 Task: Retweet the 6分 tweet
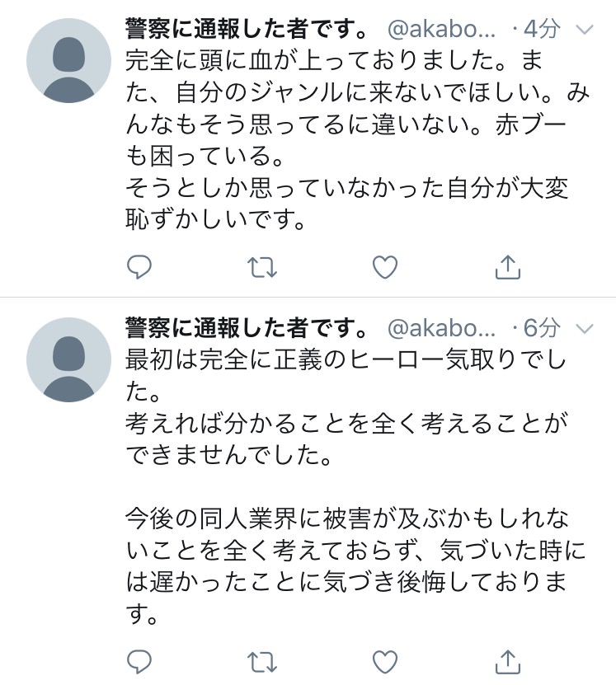pyautogui.click(x=262, y=662)
